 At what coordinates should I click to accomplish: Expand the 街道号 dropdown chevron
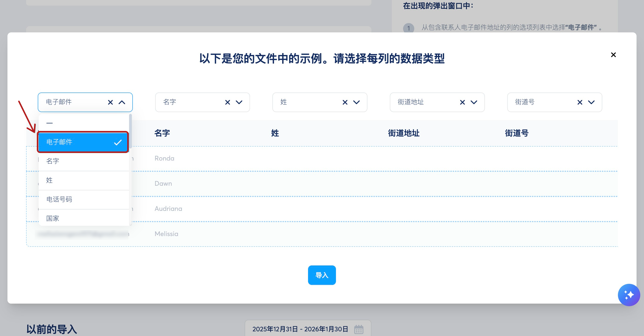[x=591, y=102]
